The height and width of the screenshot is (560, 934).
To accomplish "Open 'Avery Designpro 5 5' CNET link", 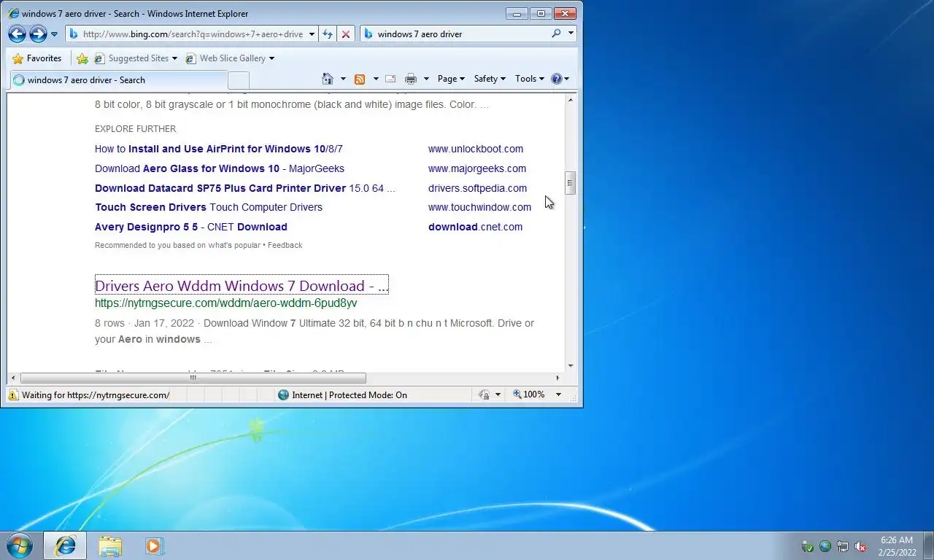I will [x=191, y=227].
